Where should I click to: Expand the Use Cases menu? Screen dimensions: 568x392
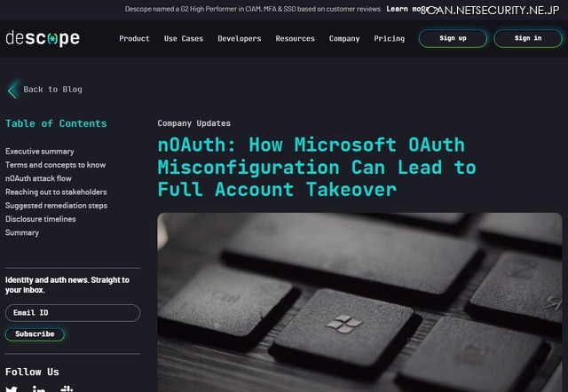[184, 38]
